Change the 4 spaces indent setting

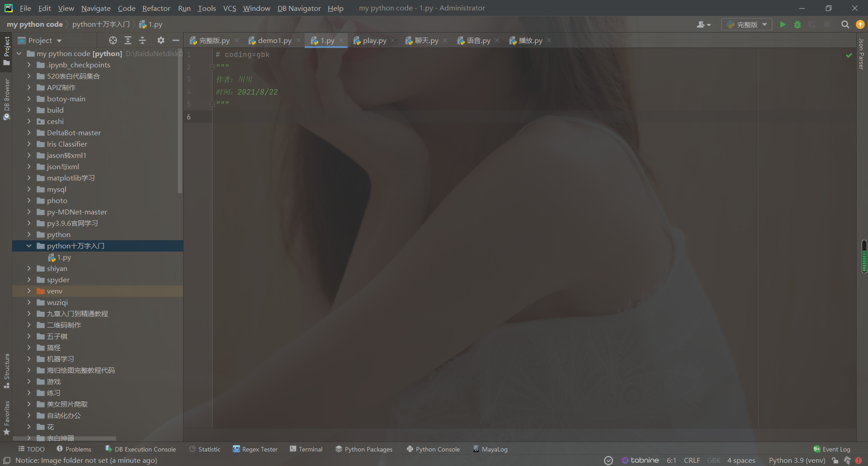[x=741, y=460]
